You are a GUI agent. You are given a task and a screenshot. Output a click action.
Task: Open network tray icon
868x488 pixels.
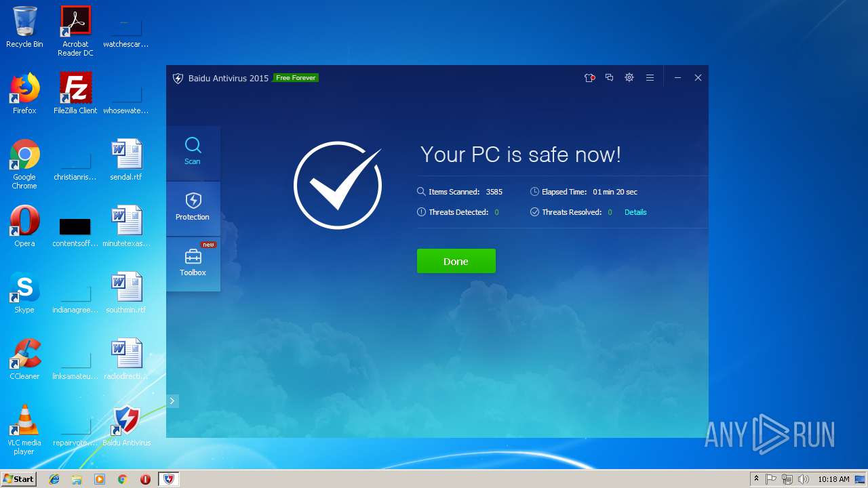click(787, 479)
